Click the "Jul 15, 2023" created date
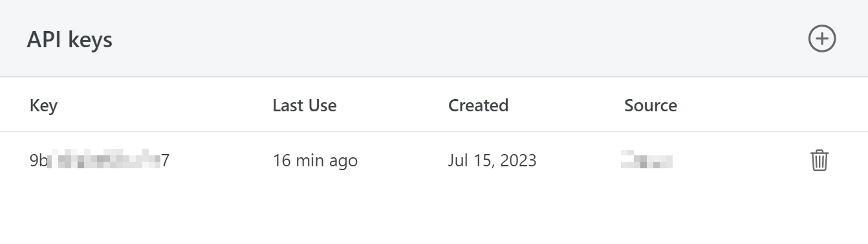Screen dimensions: 868x244 [x=492, y=161]
